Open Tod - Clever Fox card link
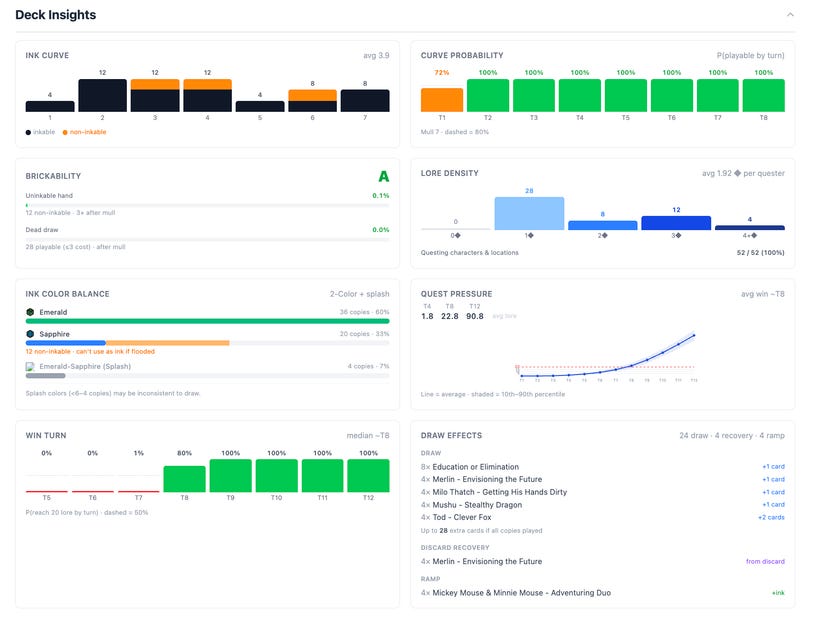 pos(462,517)
